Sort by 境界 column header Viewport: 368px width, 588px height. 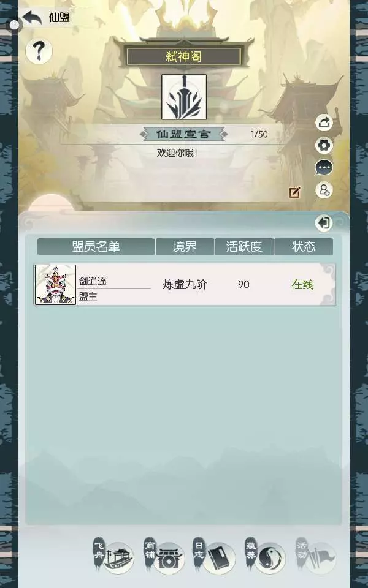pos(185,246)
